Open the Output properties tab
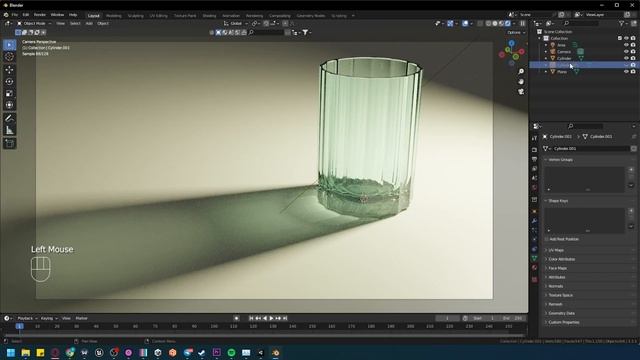640x360 pixels. [534, 159]
